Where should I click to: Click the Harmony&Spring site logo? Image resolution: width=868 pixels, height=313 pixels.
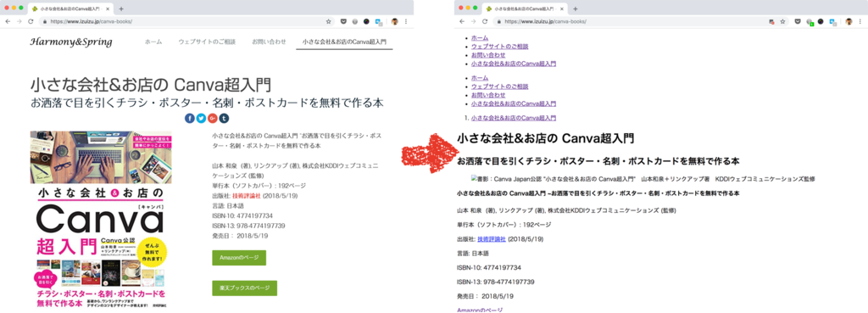click(71, 42)
